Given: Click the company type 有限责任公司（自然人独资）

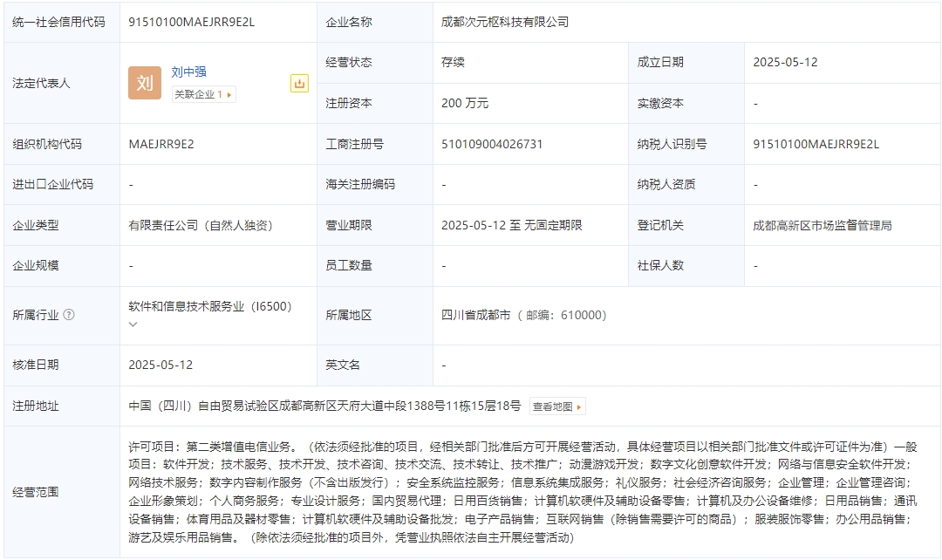Looking at the screenshot, I should click(x=201, y=225).
